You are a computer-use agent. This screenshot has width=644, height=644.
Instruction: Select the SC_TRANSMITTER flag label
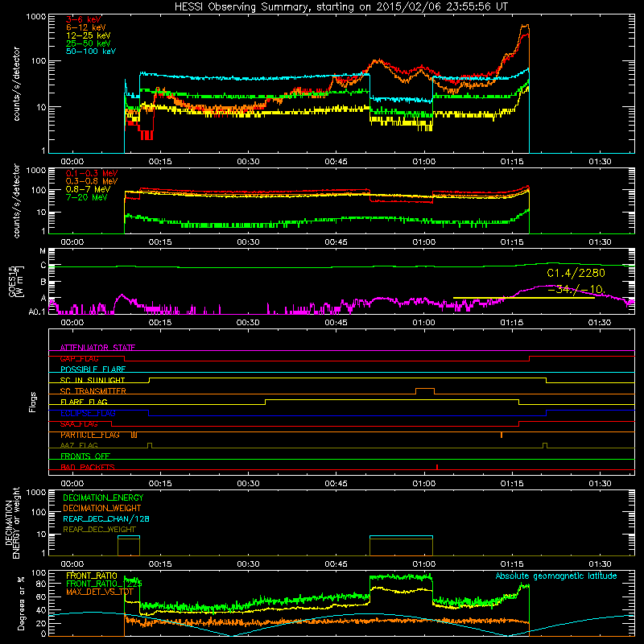tap(93, 391)
